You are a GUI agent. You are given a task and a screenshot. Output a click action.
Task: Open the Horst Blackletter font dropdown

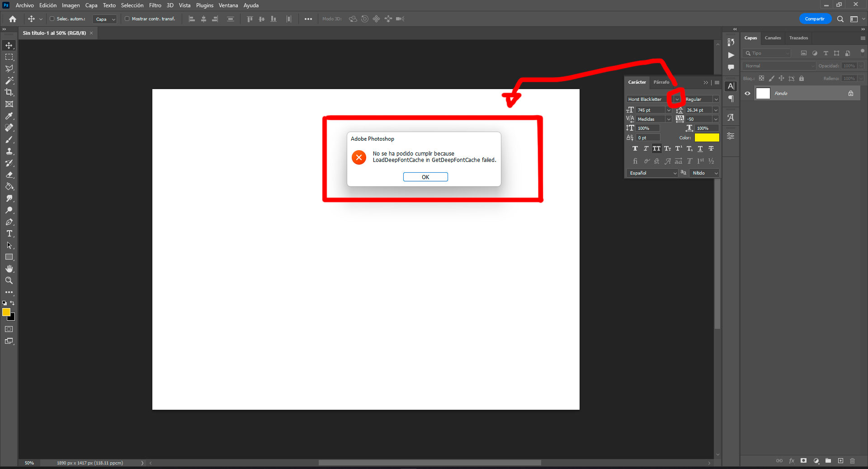677,99
